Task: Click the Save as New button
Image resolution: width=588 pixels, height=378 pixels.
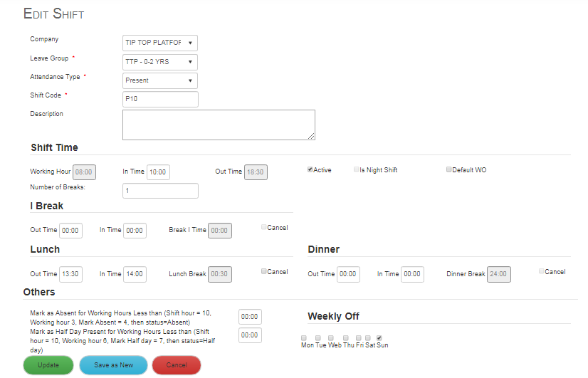Action: coord(114,365)
